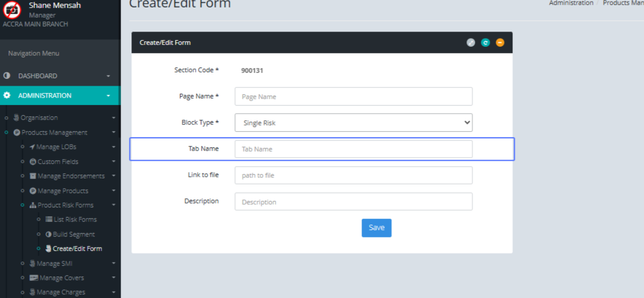Click the Product Risk Forms sitemap icon
644x298 pixels.
tap(33, 205)
